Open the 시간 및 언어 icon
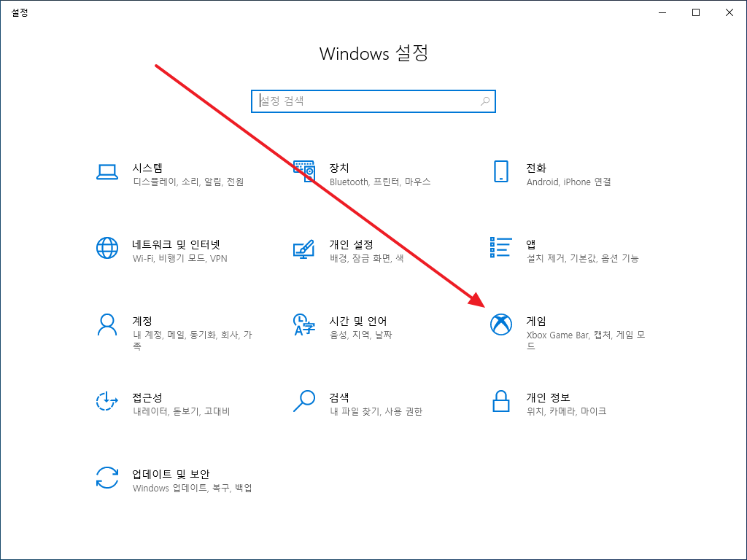747x560 pixels. 304,324
